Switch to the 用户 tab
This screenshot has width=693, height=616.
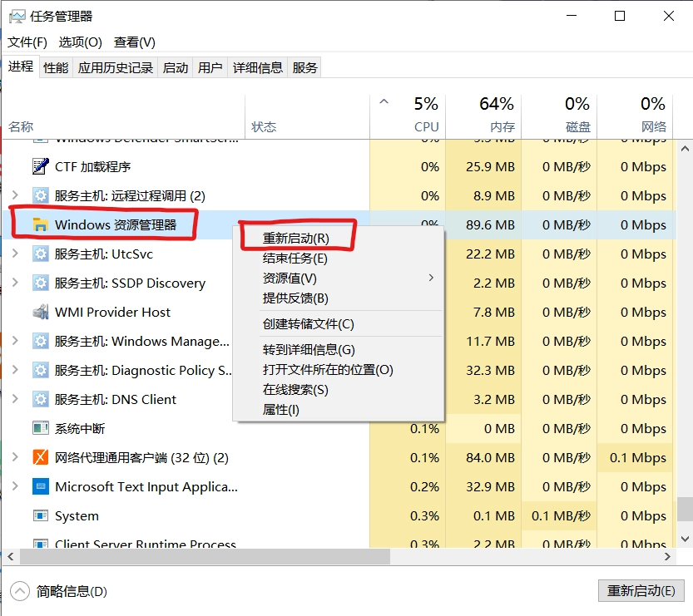pos(210,67)
